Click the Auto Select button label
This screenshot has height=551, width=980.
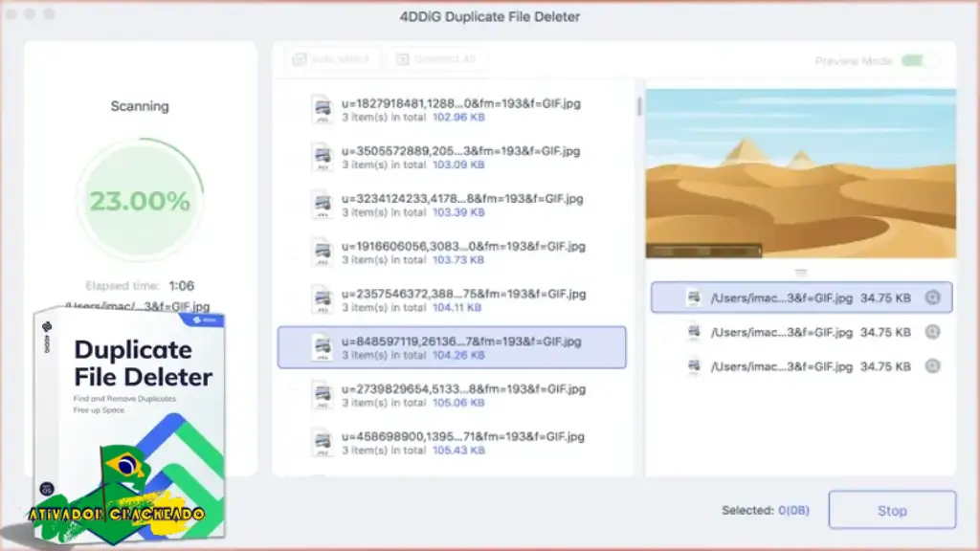point(341,59)
